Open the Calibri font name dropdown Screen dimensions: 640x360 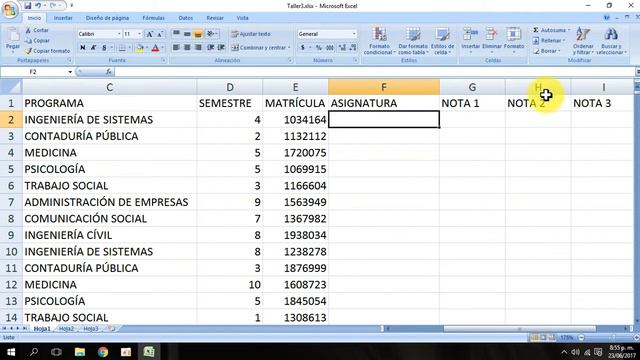point(119,34)
